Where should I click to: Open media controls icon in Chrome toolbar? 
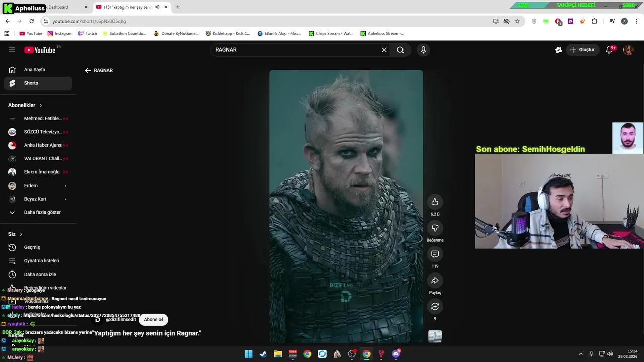coord(612,21)
